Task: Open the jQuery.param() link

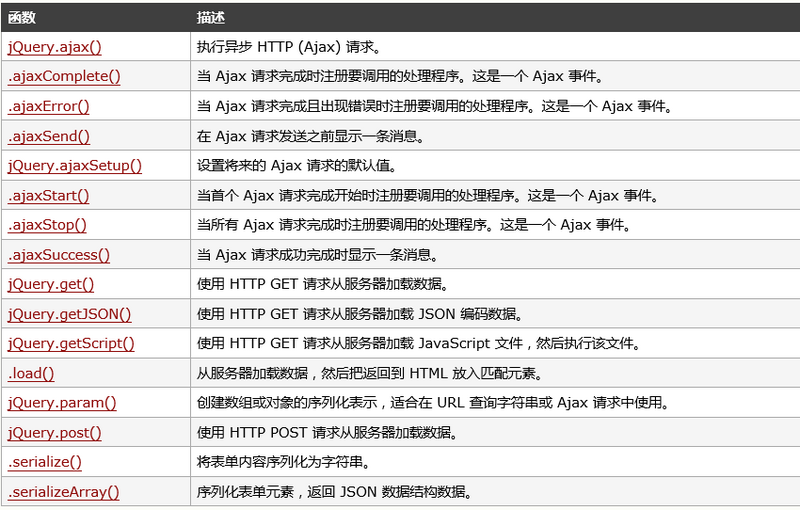Action: point(62,403)
